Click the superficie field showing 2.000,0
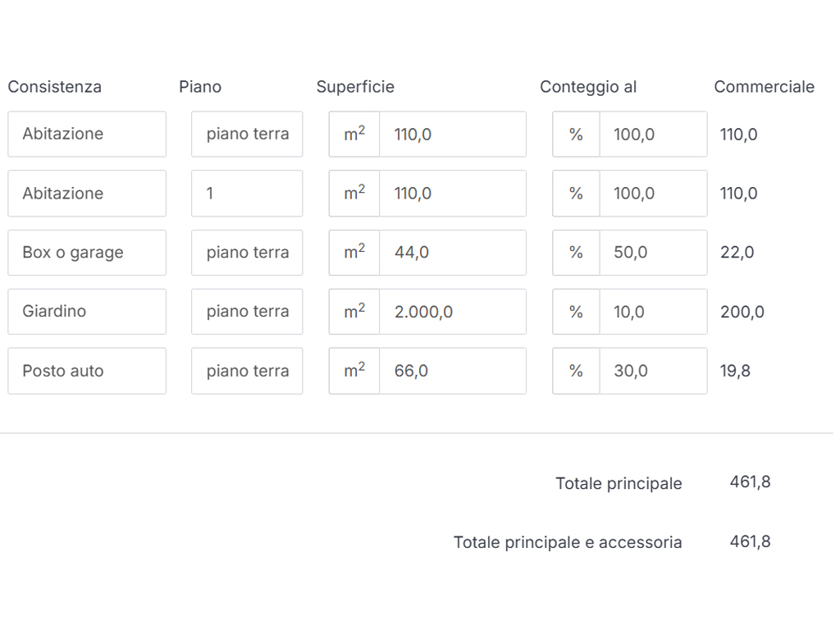This screenshot has width=840, height=630. (452, 312)
